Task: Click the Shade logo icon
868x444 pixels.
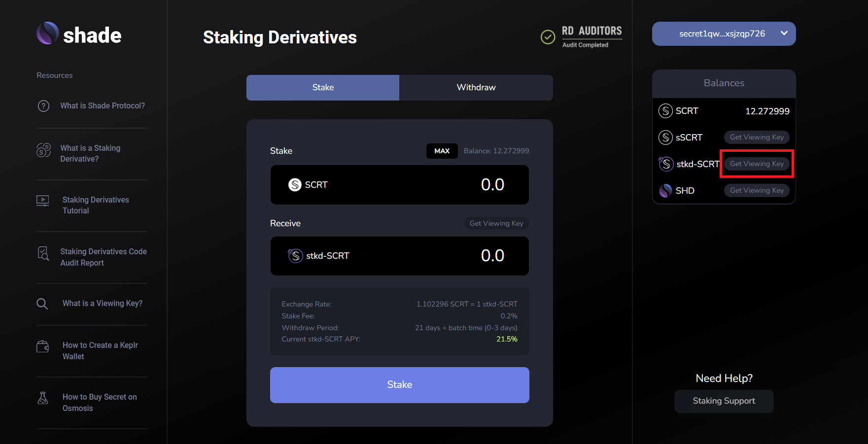Action: (48, 33)
